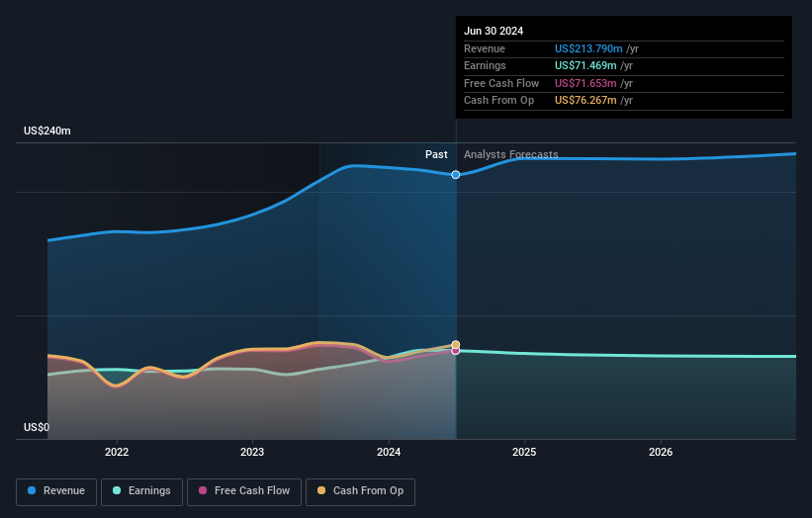Click the US$71.653m free cash flow value

586,83
